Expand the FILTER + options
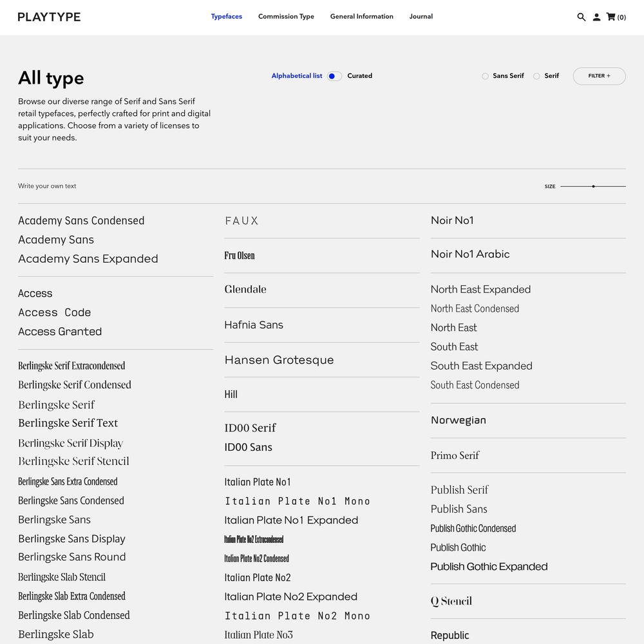 tap(599, 76)
